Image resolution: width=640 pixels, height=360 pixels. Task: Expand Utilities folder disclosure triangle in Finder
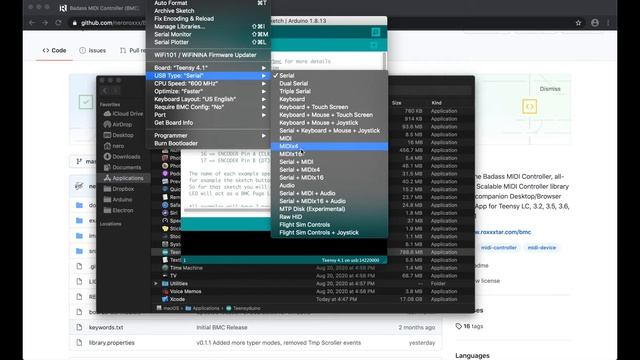click(156, 283)
